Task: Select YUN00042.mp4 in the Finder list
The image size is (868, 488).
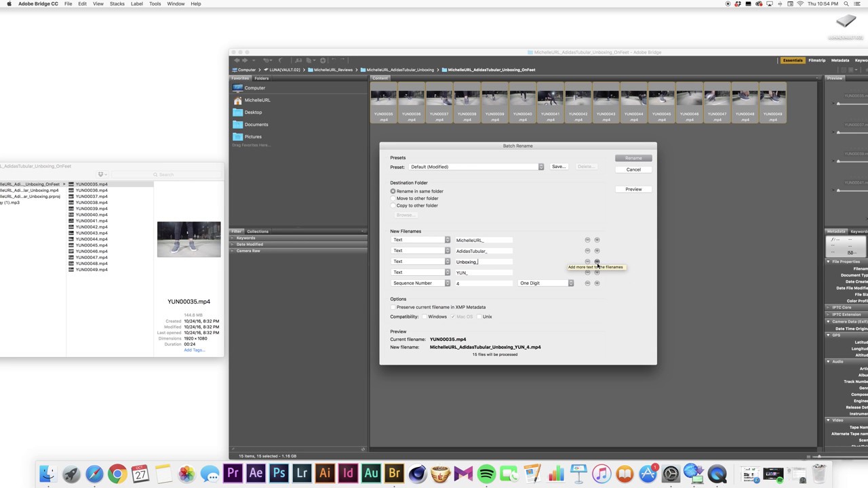Action: tap(92, 227)
